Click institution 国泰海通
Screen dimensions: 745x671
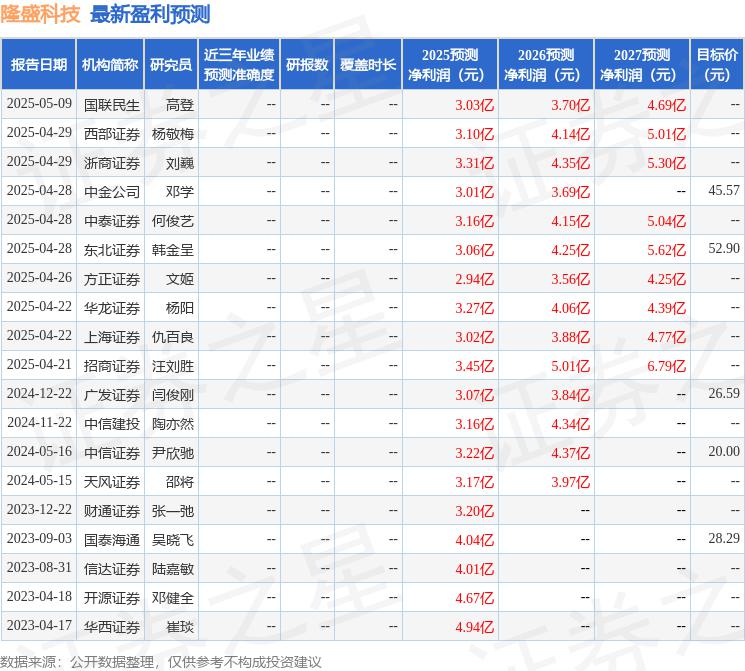pyautogui.click(x=112, y=540)
